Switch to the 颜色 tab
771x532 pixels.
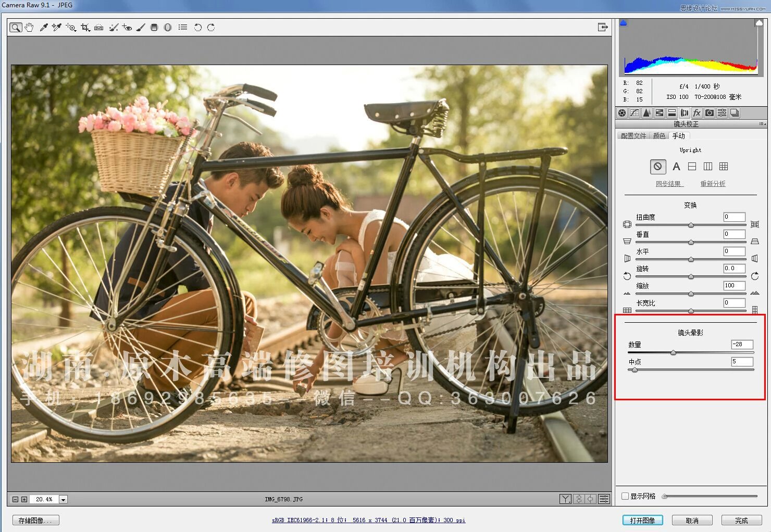[x=659, y=136]
